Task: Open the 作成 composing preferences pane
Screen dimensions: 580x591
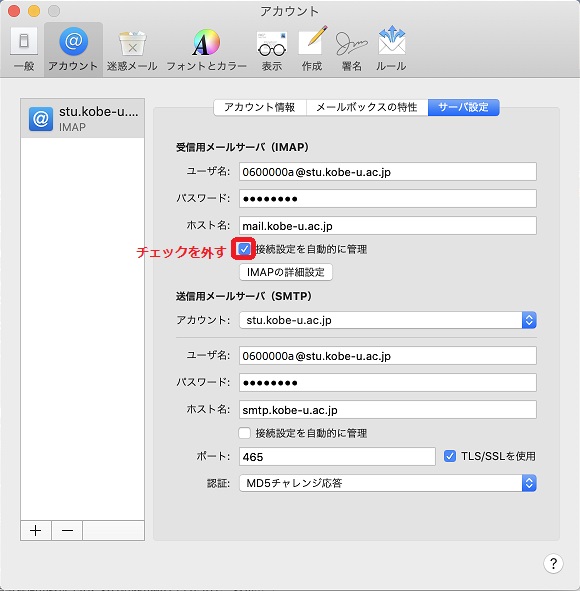Action: click(x=312, y=49)
